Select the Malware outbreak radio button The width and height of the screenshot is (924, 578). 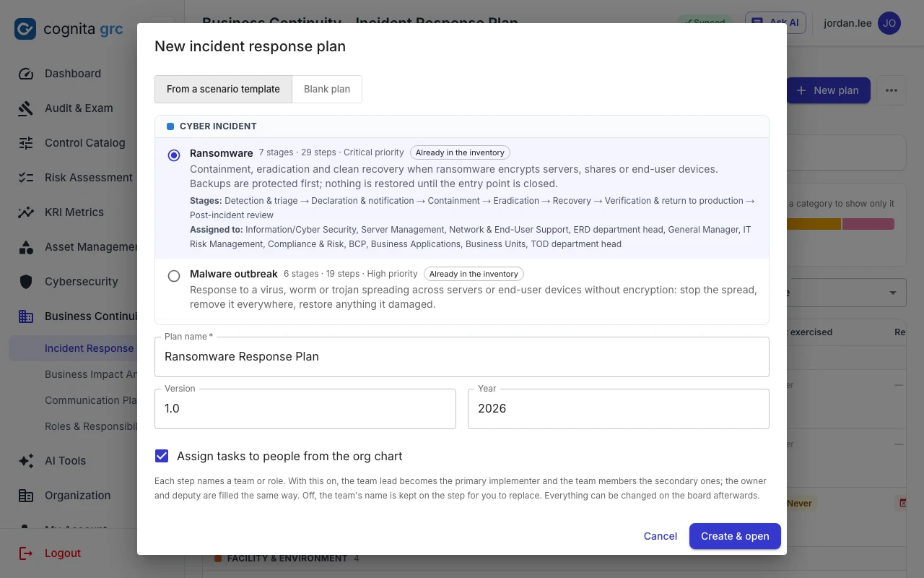pos(174,276)
